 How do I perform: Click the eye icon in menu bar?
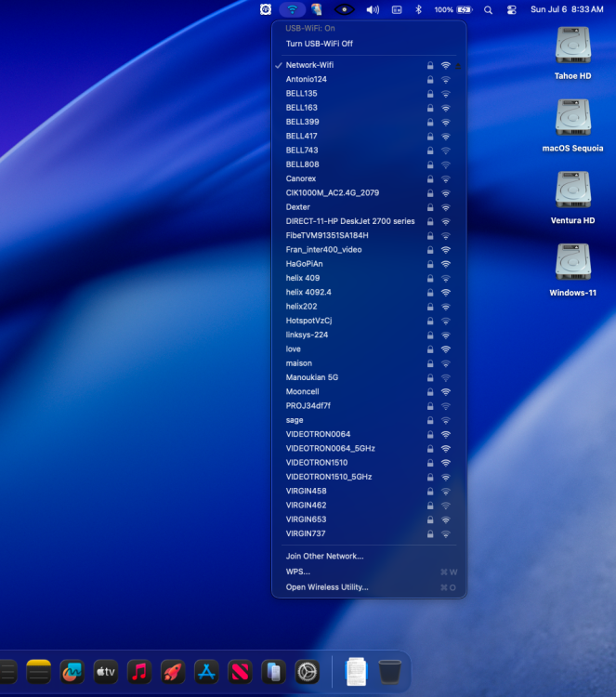pos(344,9)
